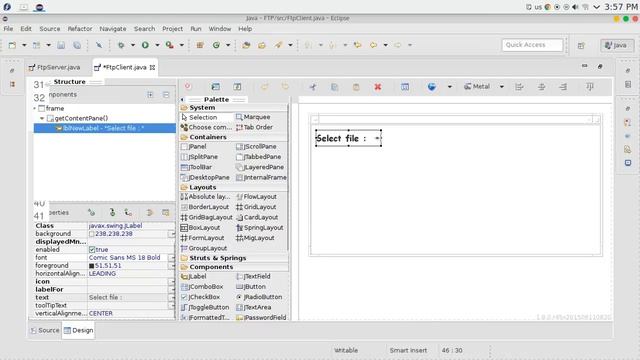The image size is (640, 360).
Task: Select JRadioButton palette component
Action: [x=259, y=297]
